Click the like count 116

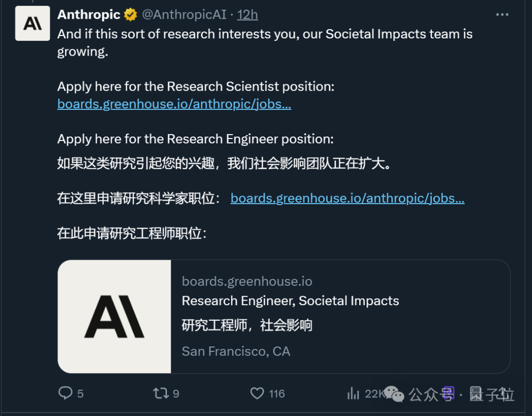277,393
